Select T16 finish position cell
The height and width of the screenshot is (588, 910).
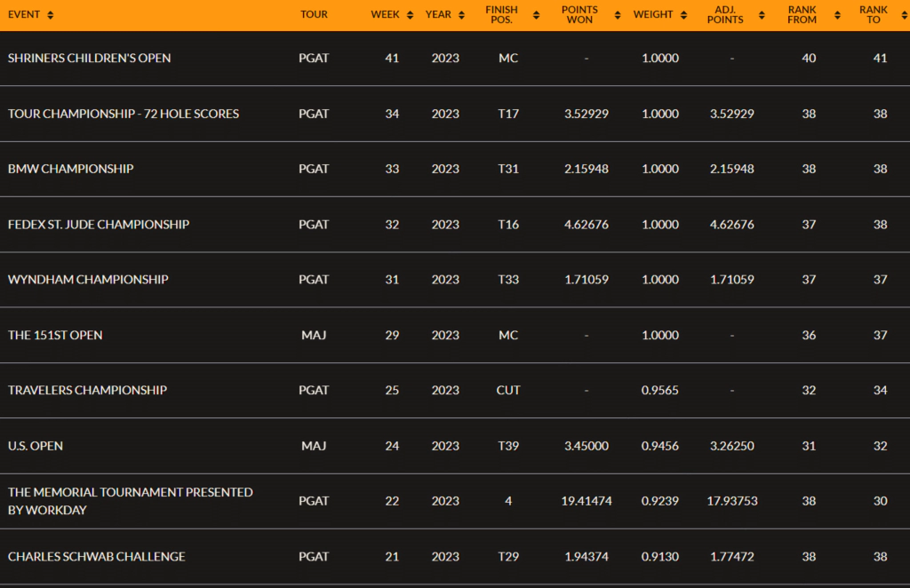[508, 225]
